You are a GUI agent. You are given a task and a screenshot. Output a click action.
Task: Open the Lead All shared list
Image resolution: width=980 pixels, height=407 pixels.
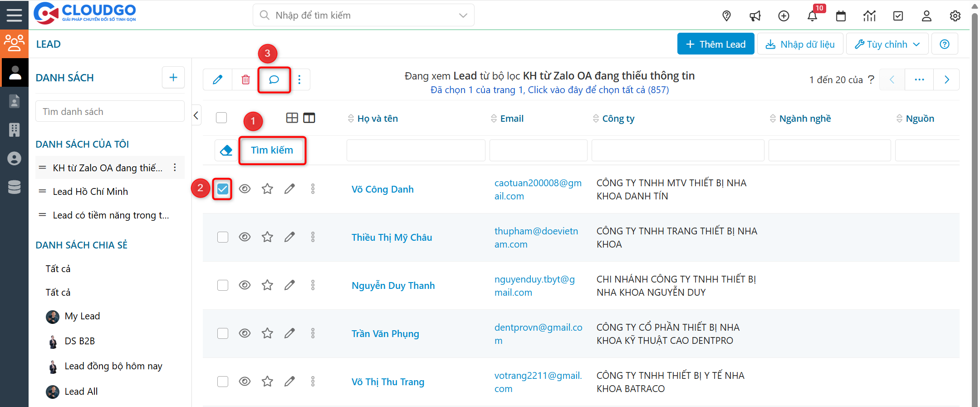[x=81, y=392]
